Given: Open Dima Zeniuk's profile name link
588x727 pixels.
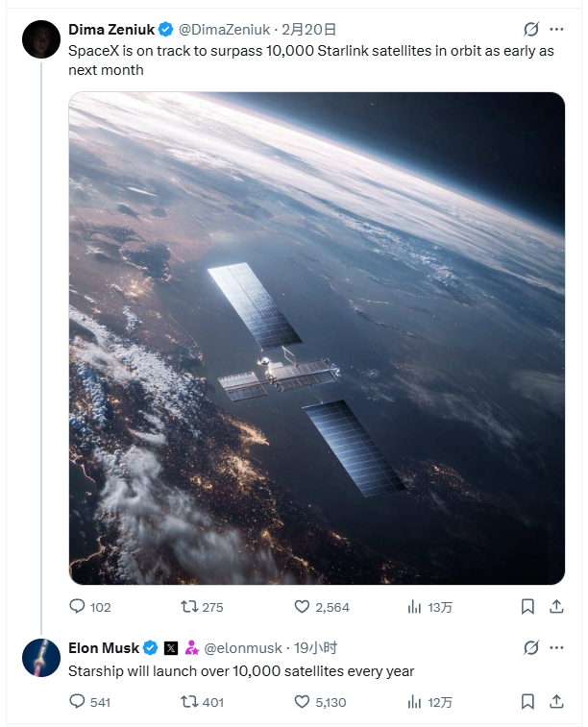Looking at the screenshot, I should click(x=111, y=30).
